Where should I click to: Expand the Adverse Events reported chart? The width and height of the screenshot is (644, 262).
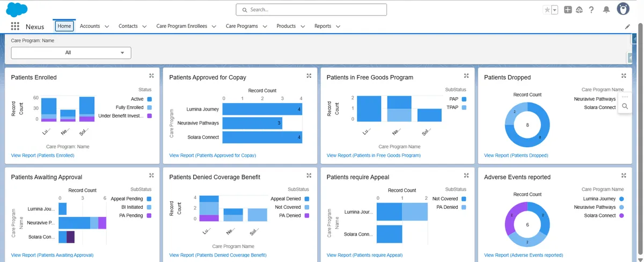(x=624, y=175)
